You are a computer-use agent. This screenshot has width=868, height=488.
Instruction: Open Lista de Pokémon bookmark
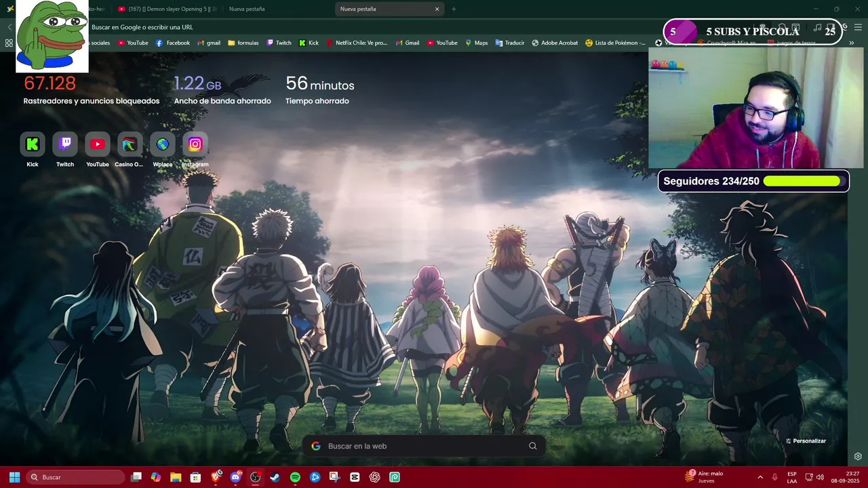pyautogui.click(x=615, y=43)
